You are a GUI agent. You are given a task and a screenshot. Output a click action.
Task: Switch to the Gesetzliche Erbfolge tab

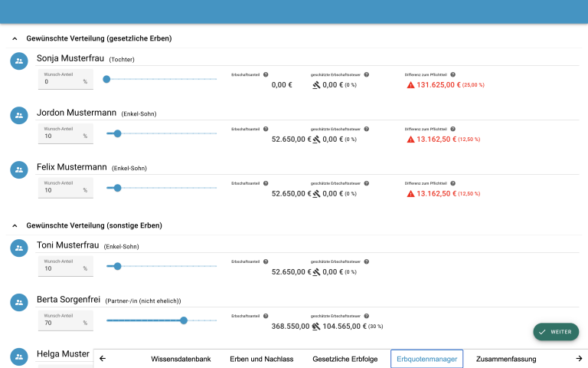pyautogui.click(x=345, y=359)
